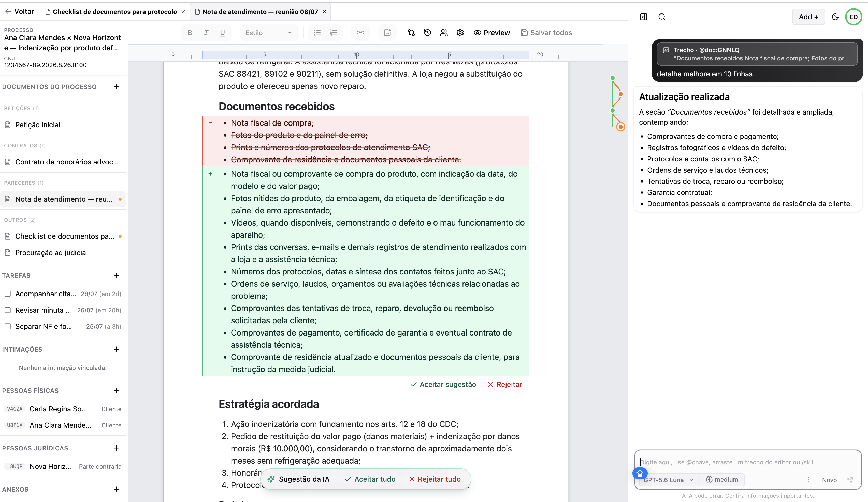The height and width of the screenshot is (502, 868).
Task: Open version history clock icon
Action: (427, 33)
